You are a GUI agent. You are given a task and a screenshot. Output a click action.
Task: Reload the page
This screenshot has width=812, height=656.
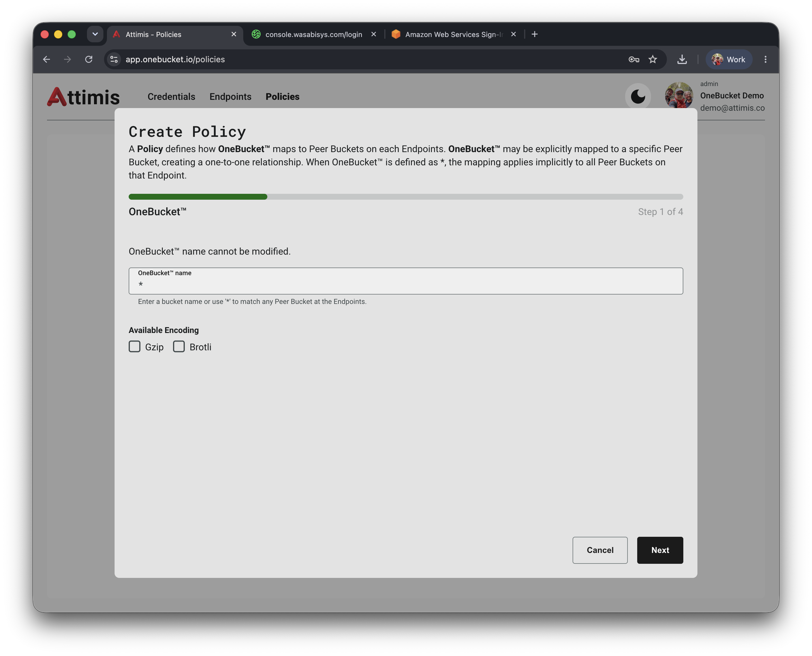[89, 59]
